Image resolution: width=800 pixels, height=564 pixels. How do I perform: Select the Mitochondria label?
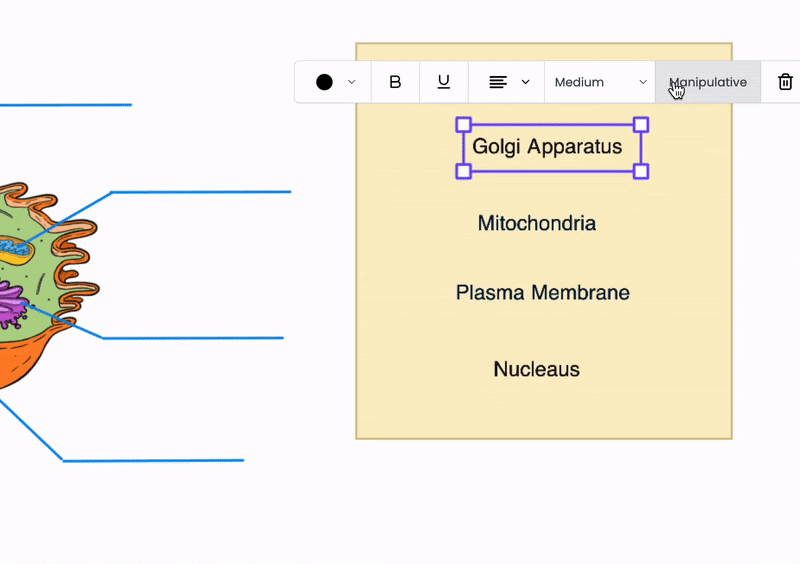[x=537, y=224]
